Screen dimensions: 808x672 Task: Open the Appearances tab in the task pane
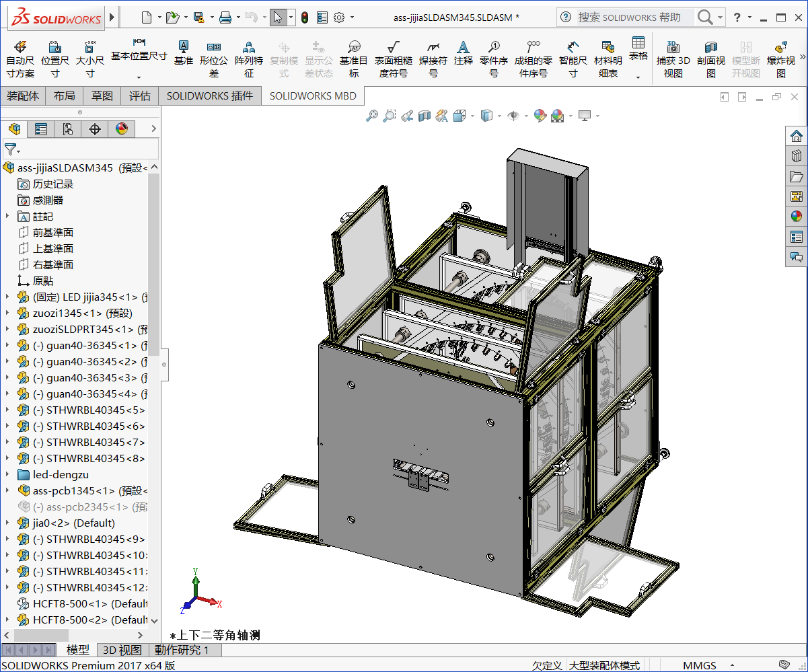797,216
